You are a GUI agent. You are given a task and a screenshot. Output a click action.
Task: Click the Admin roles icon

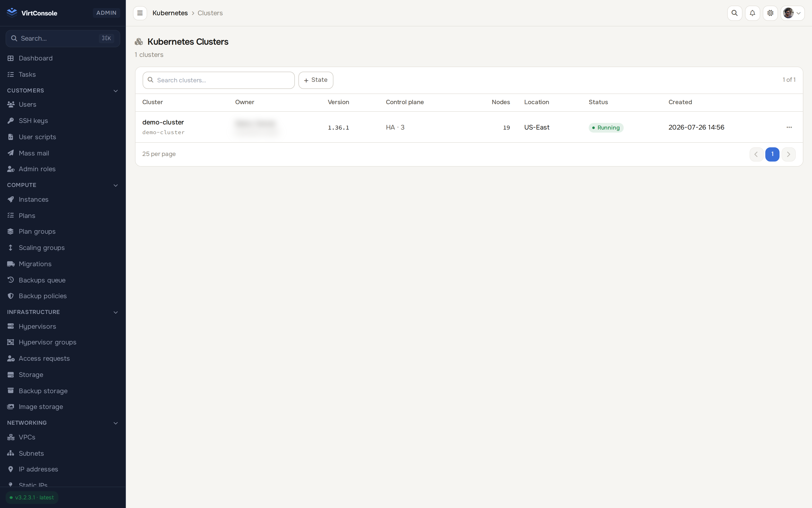(11, 169)
